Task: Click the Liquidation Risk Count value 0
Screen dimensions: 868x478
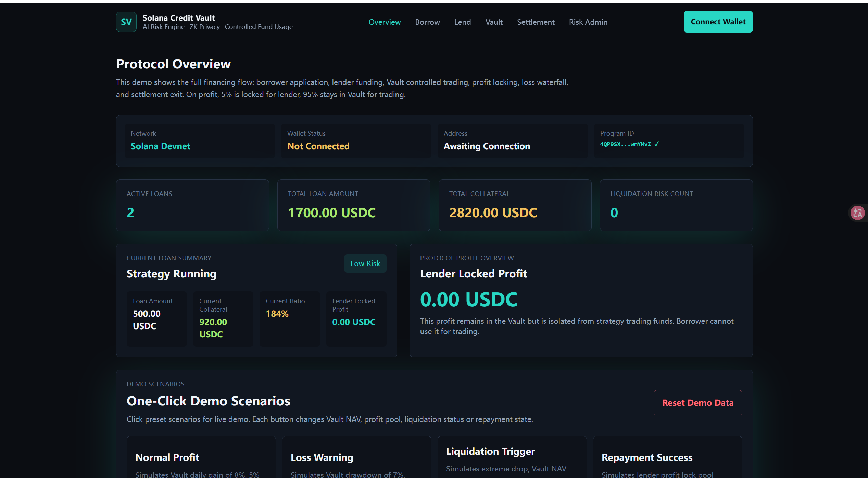Action: (x=614, y=213)
